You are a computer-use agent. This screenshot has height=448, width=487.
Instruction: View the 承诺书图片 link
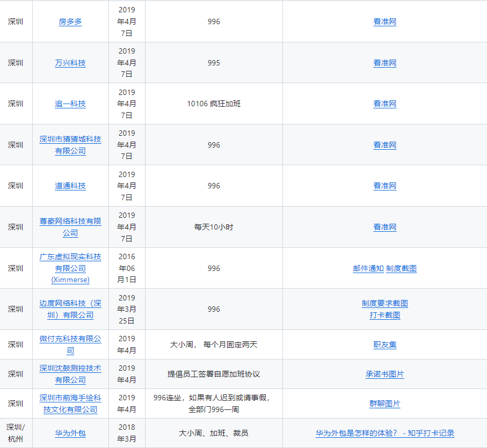click(385, 374)
